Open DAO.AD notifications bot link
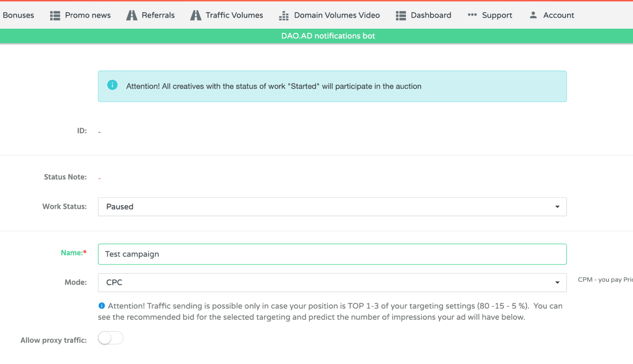This screenshot has width=633, height=364. [328, 36]
